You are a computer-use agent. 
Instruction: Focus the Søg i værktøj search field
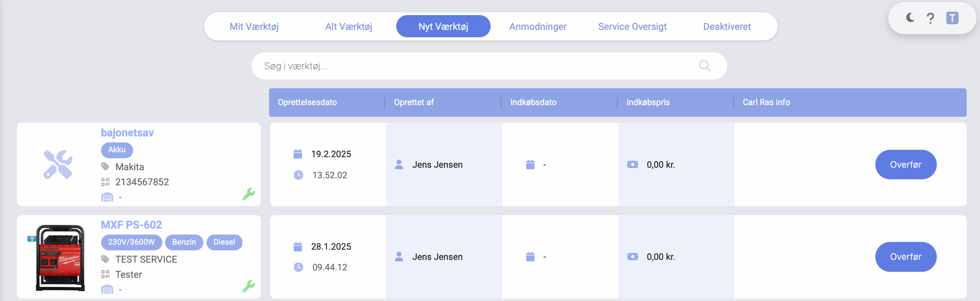476,66
